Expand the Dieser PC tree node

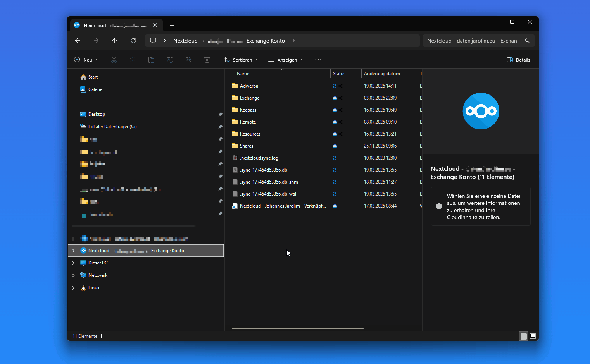coord(74,263)
